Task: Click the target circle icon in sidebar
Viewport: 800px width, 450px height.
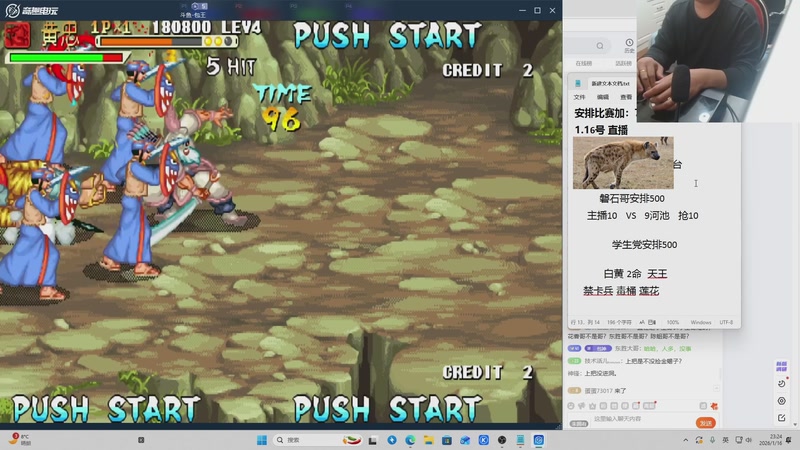Action: coord(782,401)
